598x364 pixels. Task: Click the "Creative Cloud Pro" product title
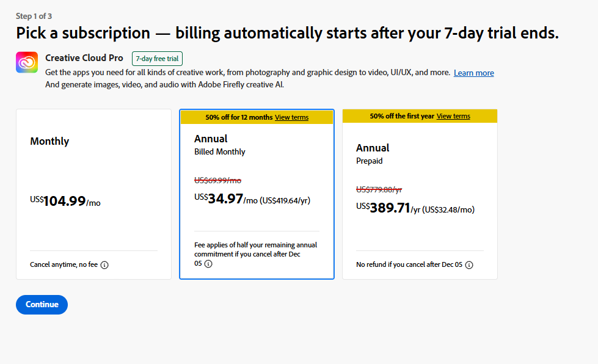click(84, 58)
